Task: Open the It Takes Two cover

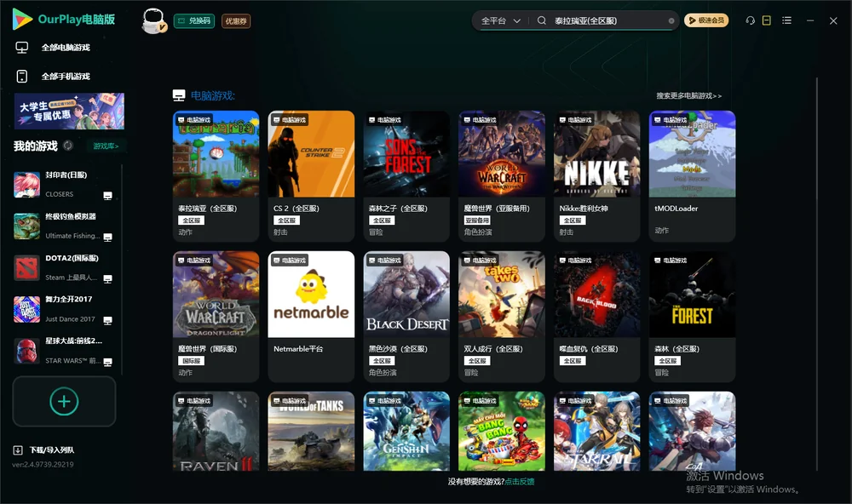Action: [502, 295]
